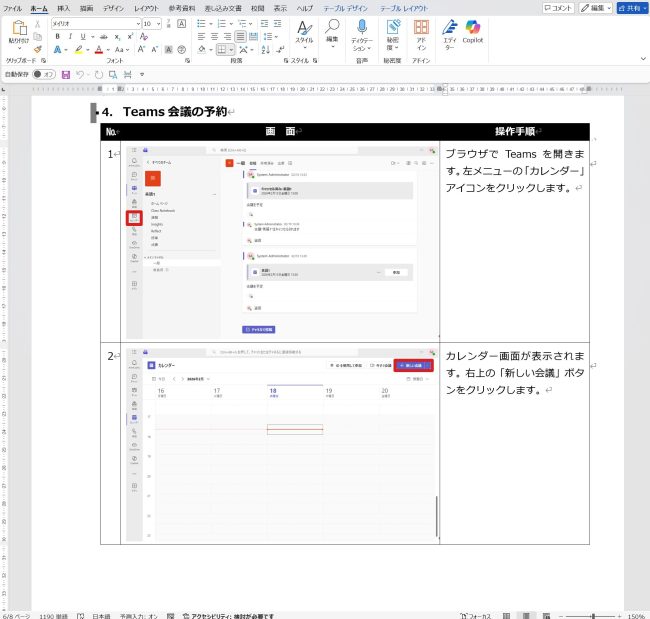
Task: Click the bulleted list icon
Action: 201,22
